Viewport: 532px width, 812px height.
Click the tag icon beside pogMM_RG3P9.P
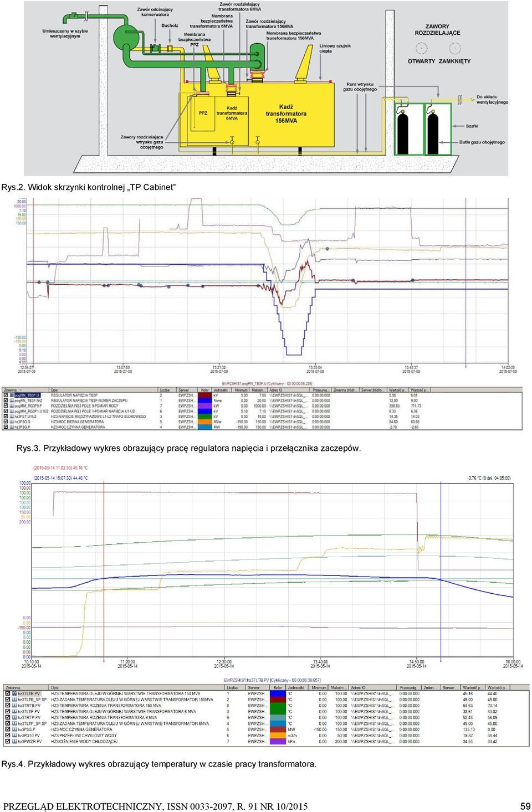[x=12, y=406]
